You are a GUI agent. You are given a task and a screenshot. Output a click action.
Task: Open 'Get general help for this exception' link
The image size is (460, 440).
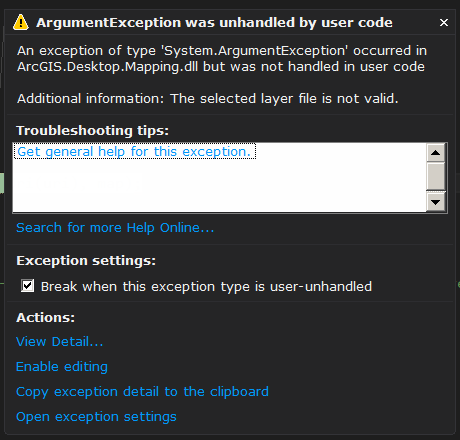(x=134, y=151)
